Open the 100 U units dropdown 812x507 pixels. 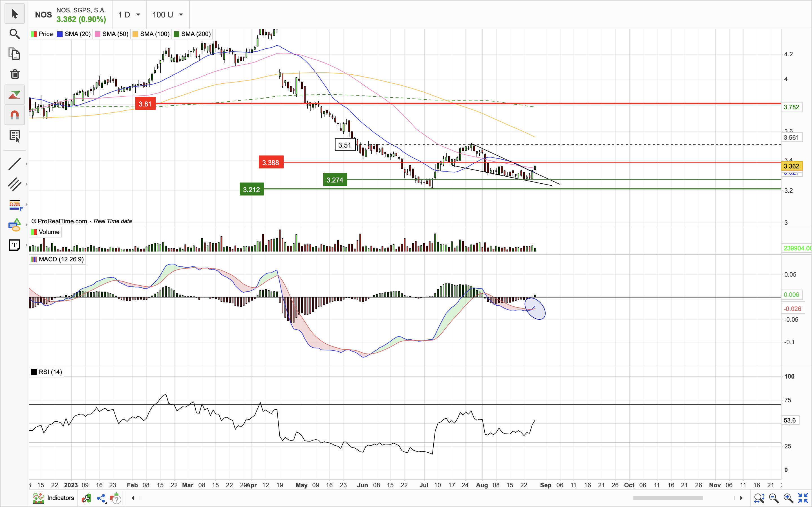[167, 15]
